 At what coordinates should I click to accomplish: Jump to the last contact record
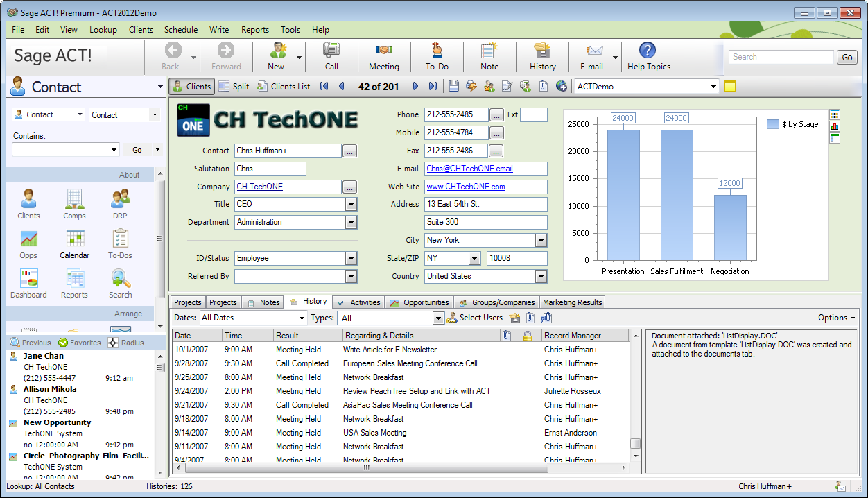click(433, 87)
